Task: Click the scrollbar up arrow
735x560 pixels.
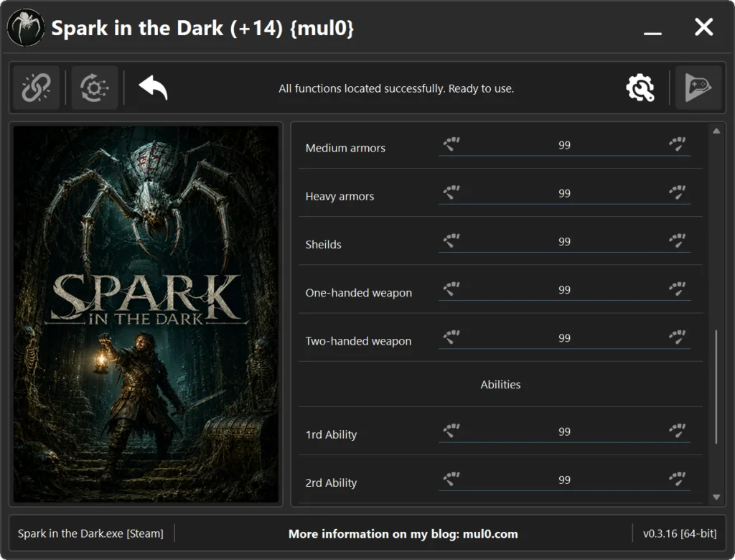Action: tap(716, 131)
